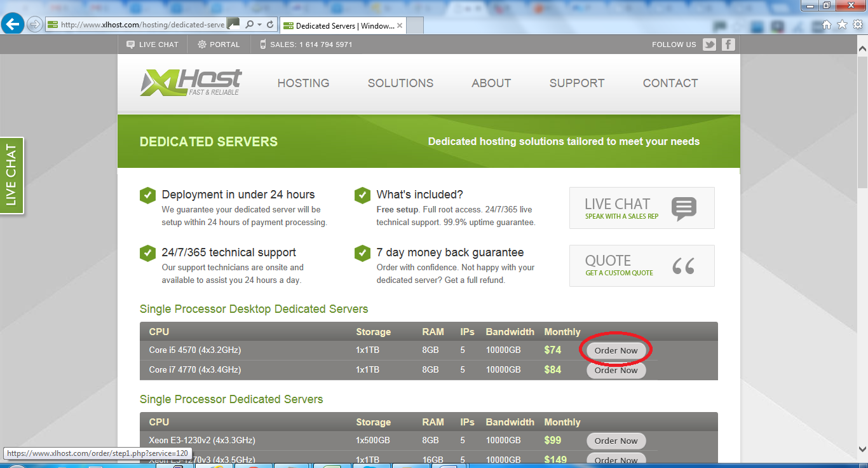Click the scrollbar up arrow
This screenshot has height=468, width=868.
(x=862, y=49)
